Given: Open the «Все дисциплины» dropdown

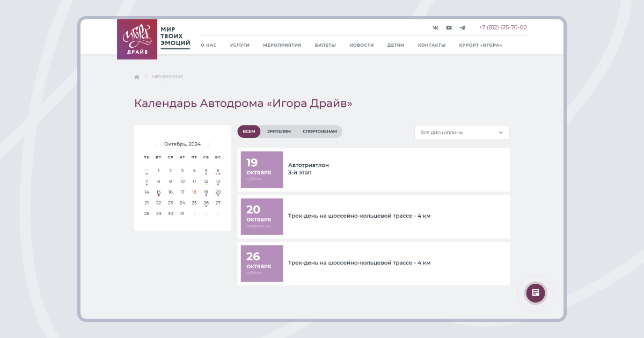Looking at the screenshot, I should coord(462,133).
